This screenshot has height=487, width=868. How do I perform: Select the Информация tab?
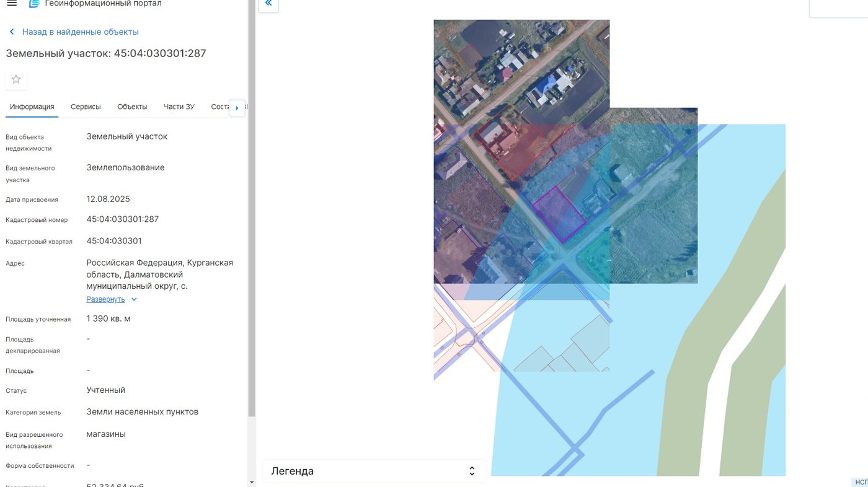pyautogui.click(x=32, y=107)
